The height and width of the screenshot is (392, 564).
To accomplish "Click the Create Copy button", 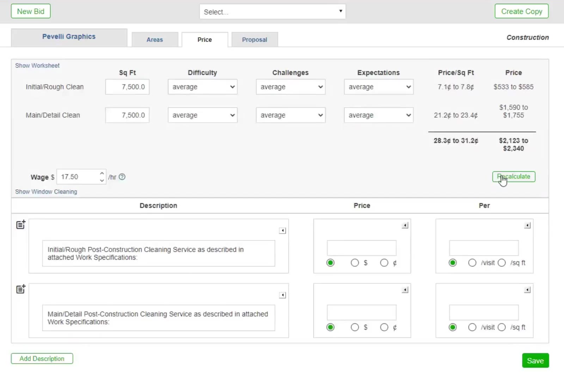I will click(x=522, y=11).
